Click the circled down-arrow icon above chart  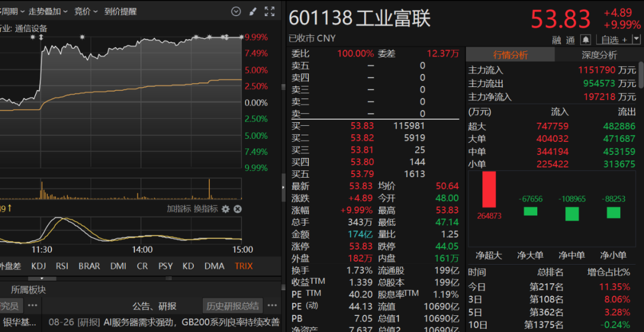(236, 11)
